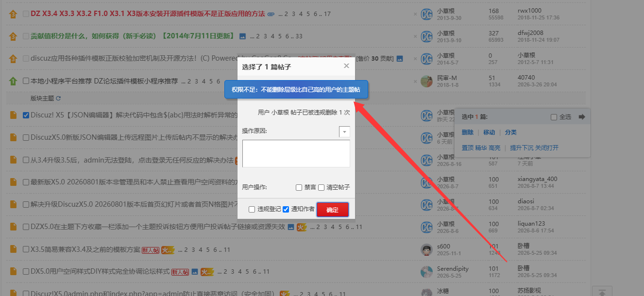
Task: Tick 全选 in the selection panel
Action: coord(554,117)
